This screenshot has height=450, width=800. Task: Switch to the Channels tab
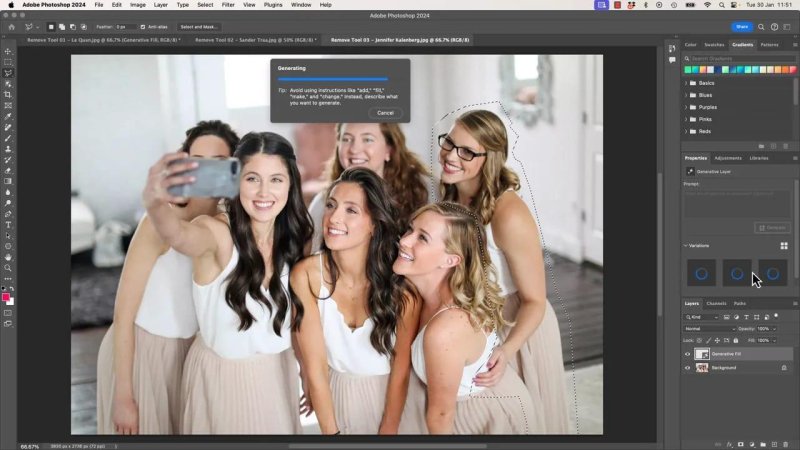pyautogui.click(x=716, y=304)
